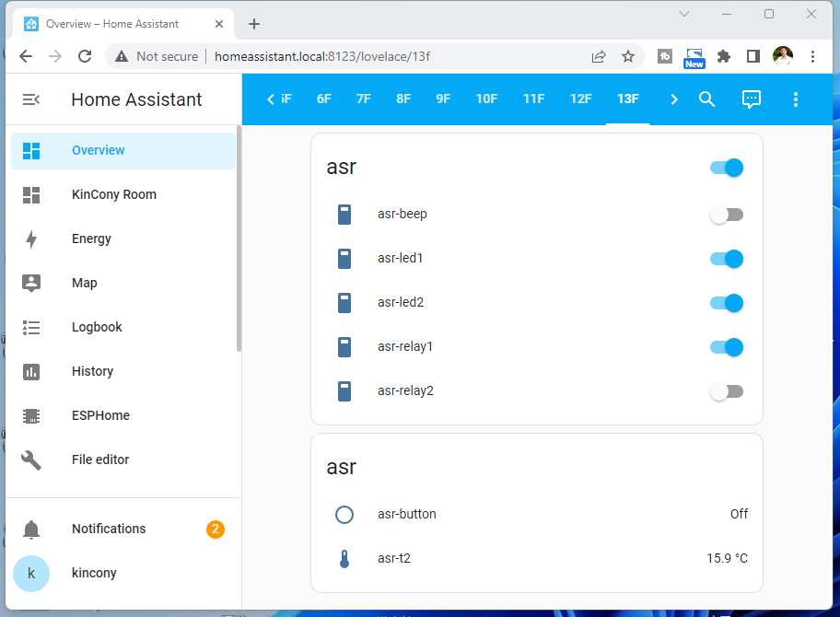The height and width of the screenshot is (617, 840).
Task: Open the Logbook page
Action: click(97, 327)
